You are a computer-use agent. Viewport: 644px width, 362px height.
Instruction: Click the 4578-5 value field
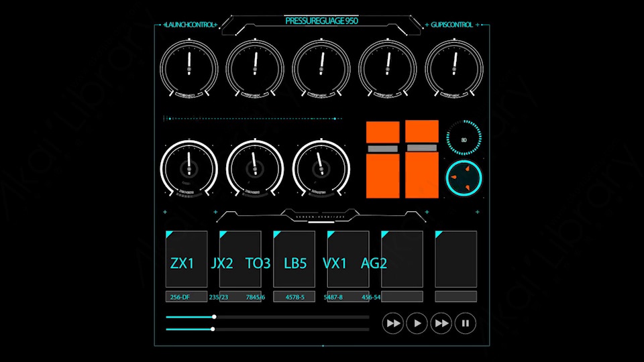294,297
